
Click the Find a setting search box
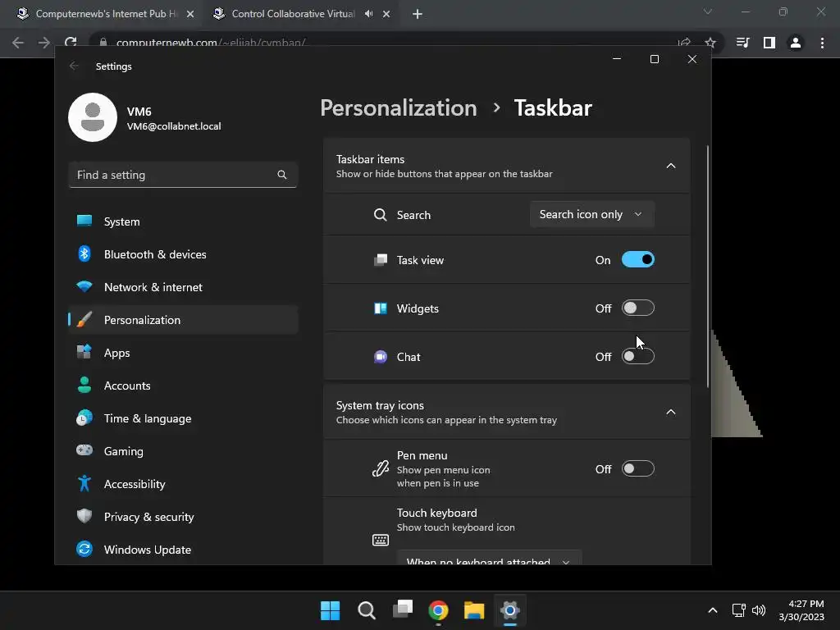coord(183,175)
